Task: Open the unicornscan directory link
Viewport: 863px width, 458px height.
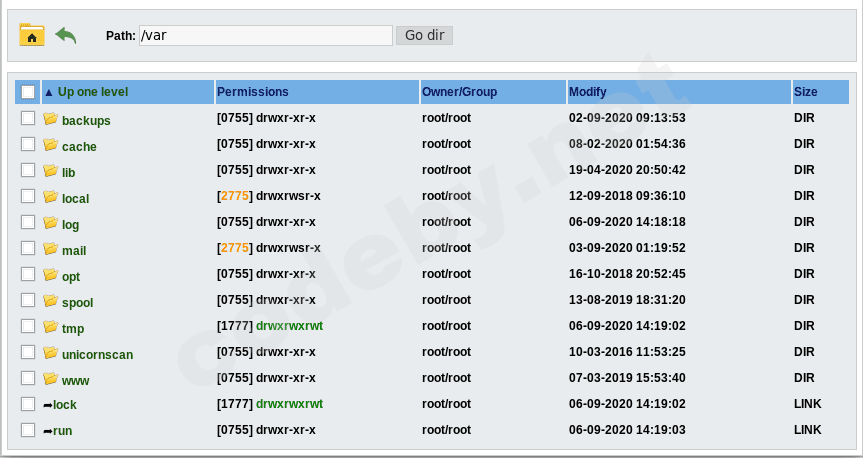Action: [97, 355]
